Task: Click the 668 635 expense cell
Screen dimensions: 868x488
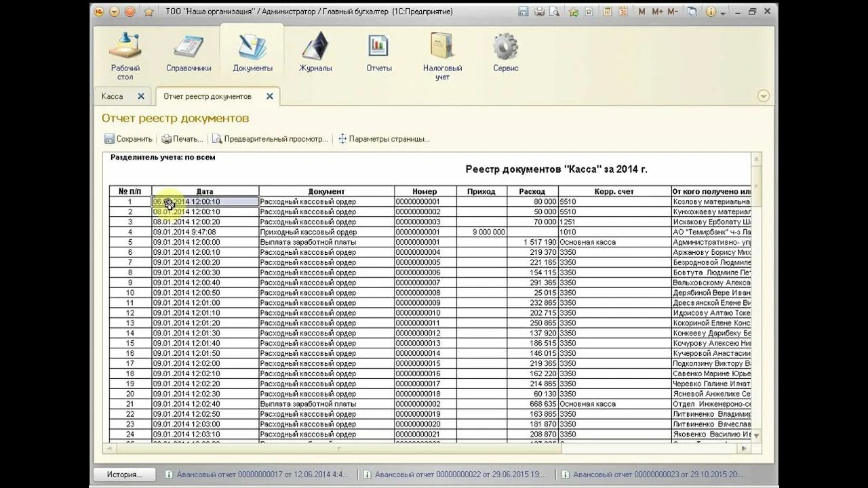Action: 532,404
